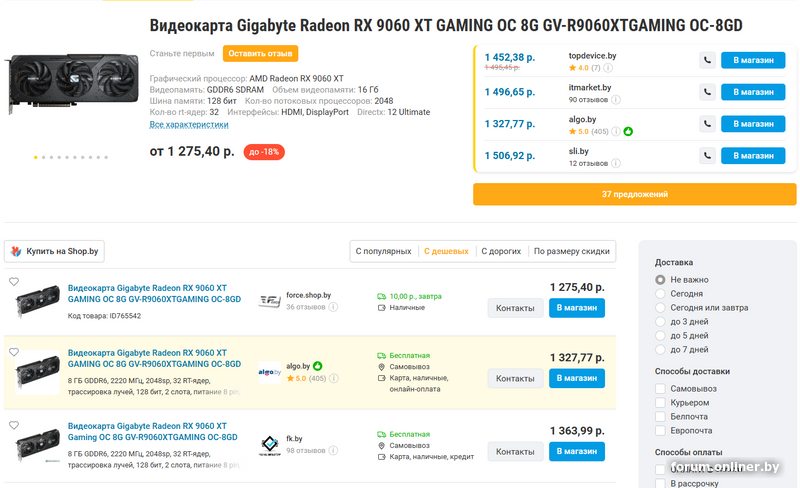Click 'В магазин' for 1 327,77 р. listing row

(x=577, y=379)
